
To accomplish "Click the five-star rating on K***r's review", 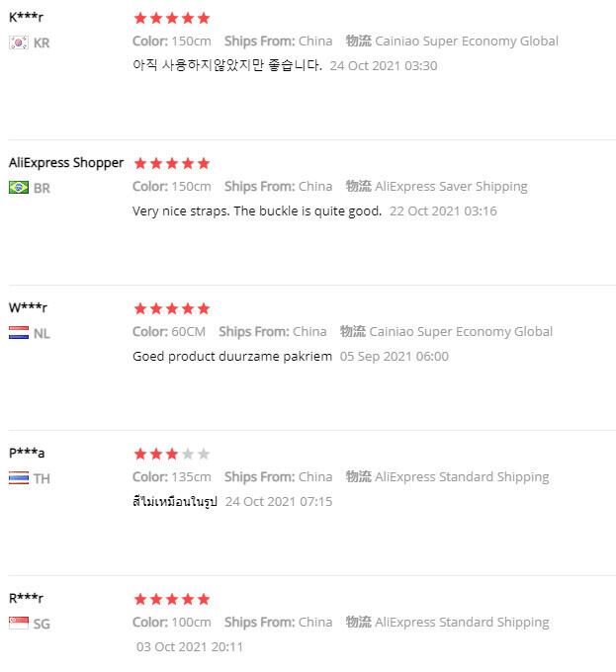I will click(x=171, y=18).
